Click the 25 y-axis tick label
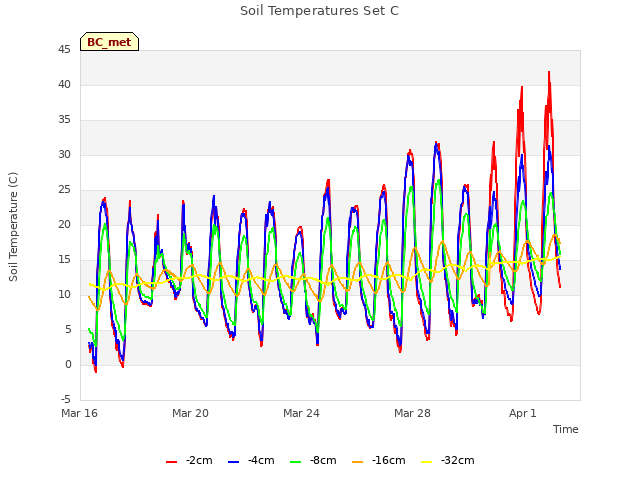Viewport: 640px width, 480px height. pyautogui.click(x=64, y=190)
